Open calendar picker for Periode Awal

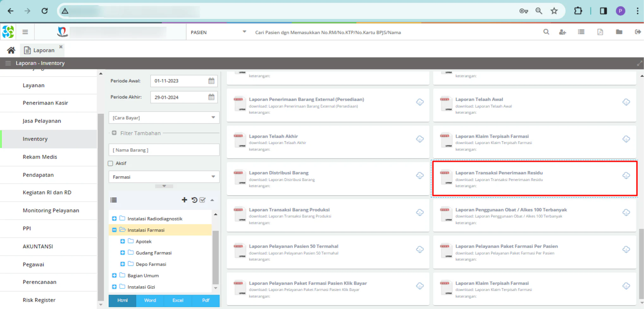point(211,81)
